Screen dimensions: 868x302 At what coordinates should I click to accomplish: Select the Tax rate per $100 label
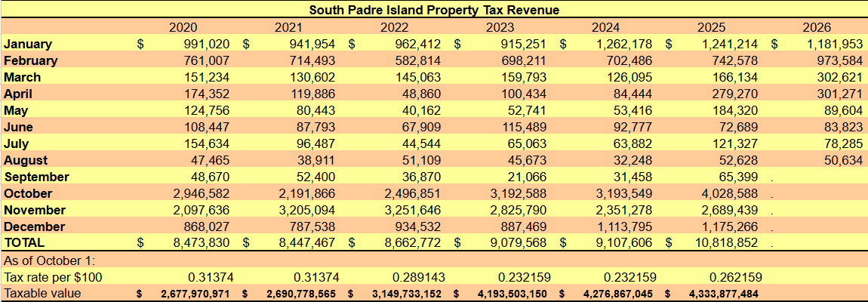click(x=53, y=276)
